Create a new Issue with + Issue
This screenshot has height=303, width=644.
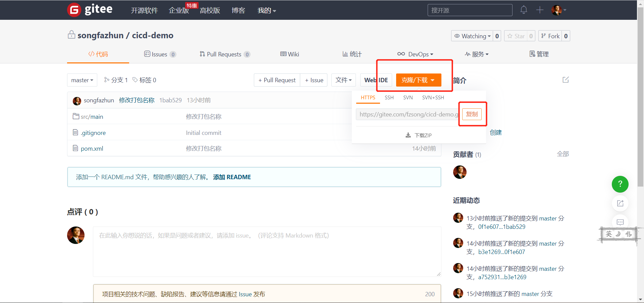pyautogui.click(x=314, y=80)
